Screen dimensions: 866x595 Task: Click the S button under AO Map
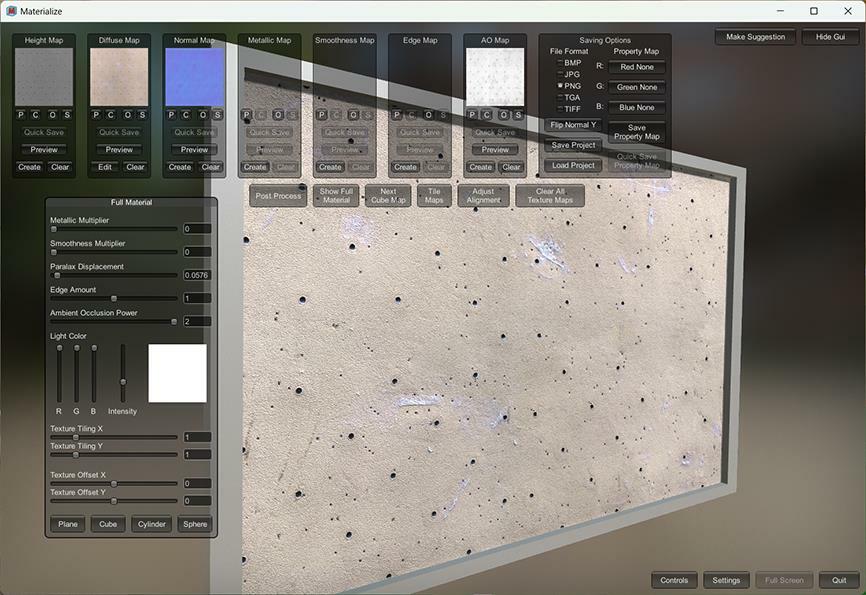[x=518, y=115]
